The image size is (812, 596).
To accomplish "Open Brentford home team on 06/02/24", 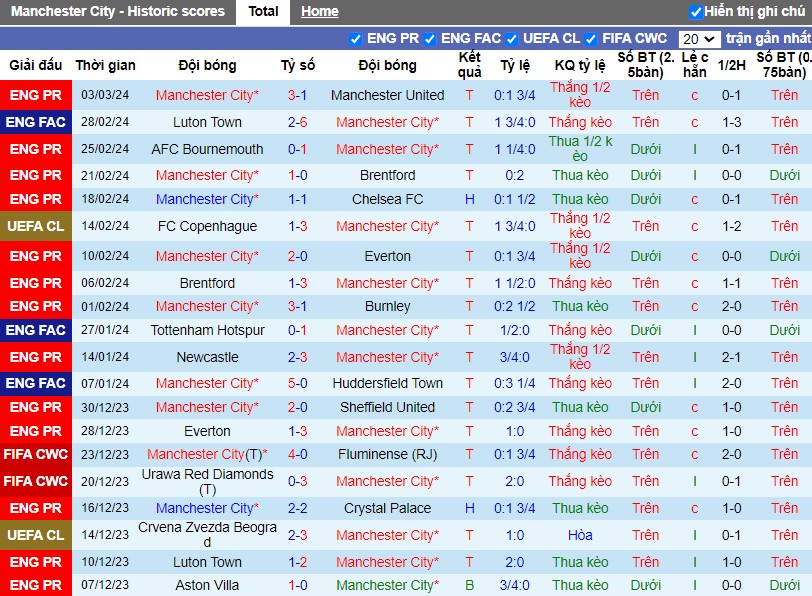I will point(207,283).
